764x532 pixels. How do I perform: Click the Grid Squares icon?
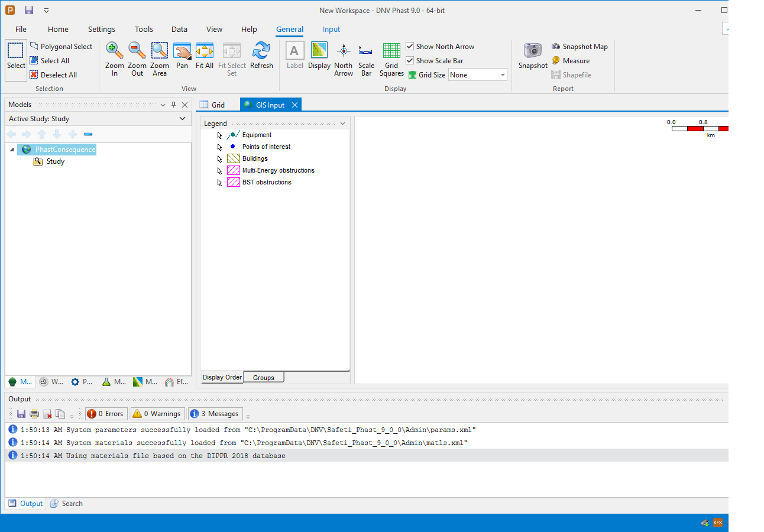pos(391,60)
